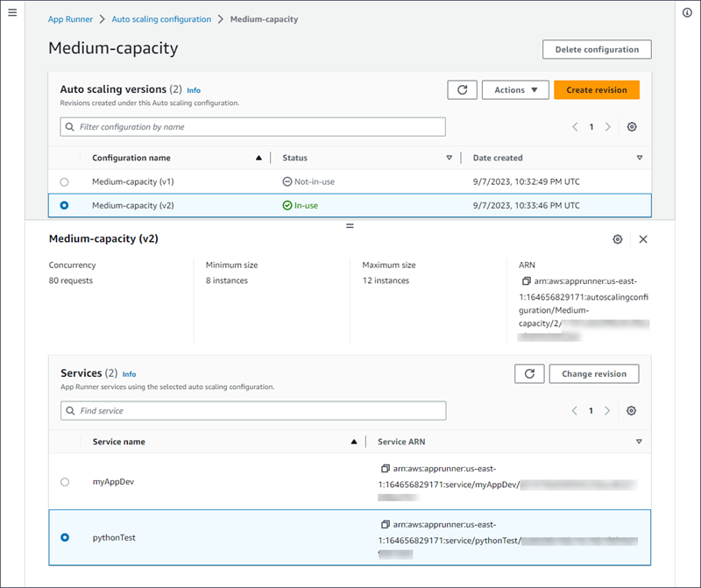
Task: Open the Info link beside Services heading
Action: (129, 373)
